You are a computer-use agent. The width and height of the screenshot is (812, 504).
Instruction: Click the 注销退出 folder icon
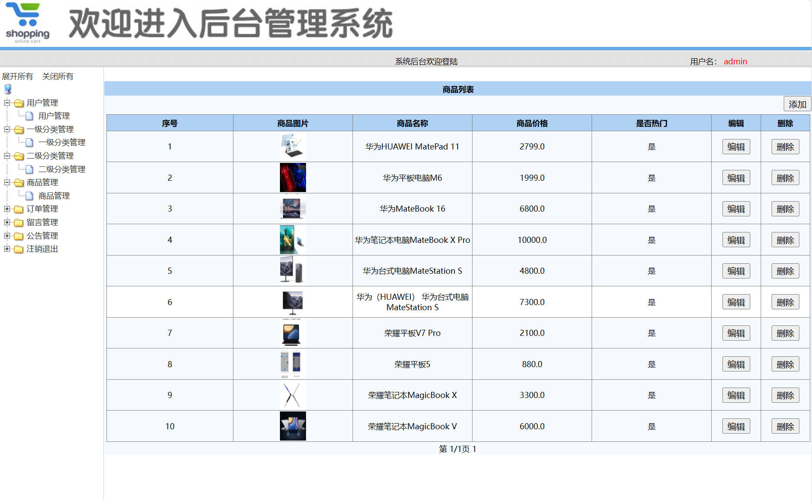pyautogui.click(x=18, y=249)
